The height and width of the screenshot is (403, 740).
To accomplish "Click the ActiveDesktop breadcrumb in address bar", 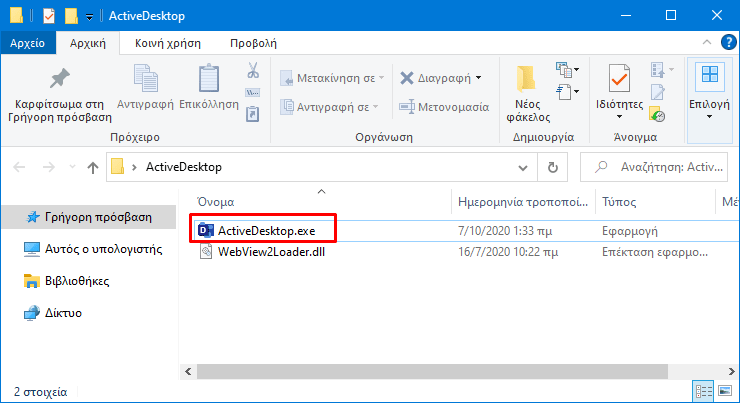I will [184, 167].
